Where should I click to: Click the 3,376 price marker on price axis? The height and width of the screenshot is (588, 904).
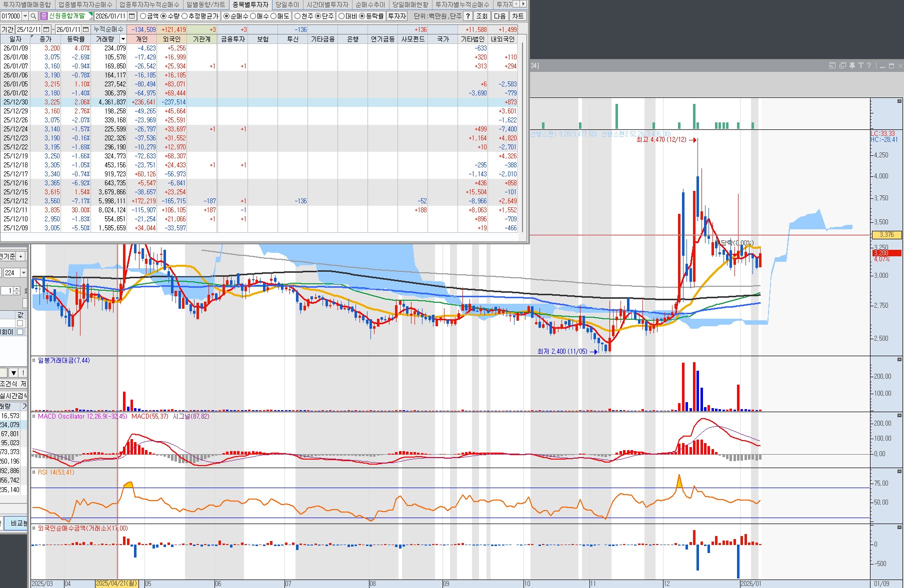(x=886, y=235)
